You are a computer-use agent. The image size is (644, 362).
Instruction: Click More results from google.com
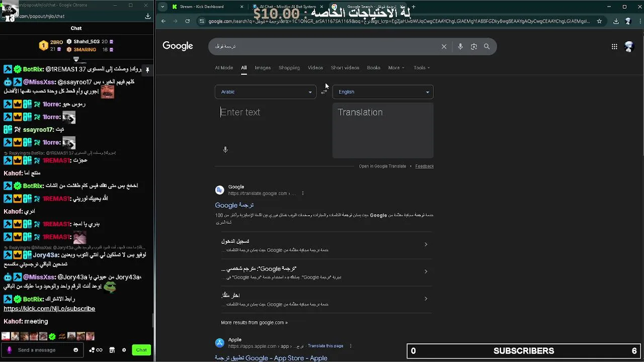point(254,322)
